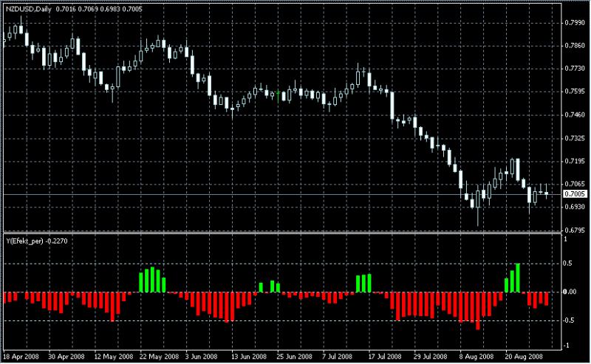Click the 20 Aug 2008 date label
591x364 pixels.
pos(524,357)
